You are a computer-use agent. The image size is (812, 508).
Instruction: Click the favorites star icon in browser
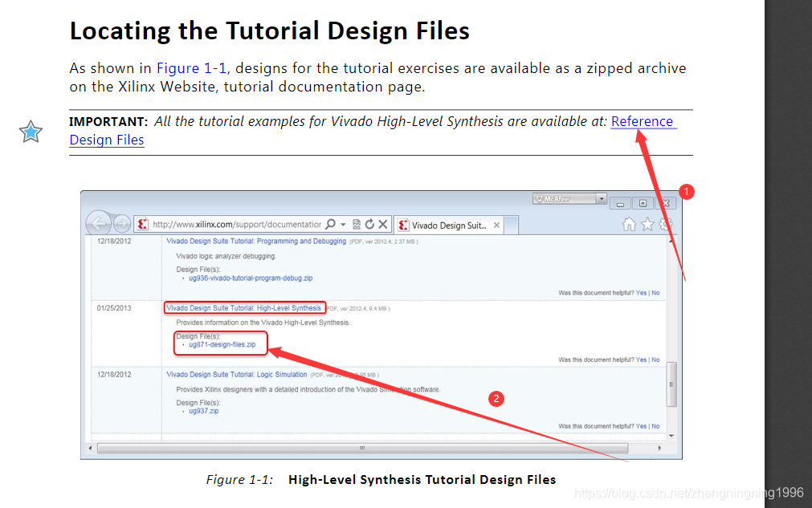pyautogui.click(x=647, y=224)
